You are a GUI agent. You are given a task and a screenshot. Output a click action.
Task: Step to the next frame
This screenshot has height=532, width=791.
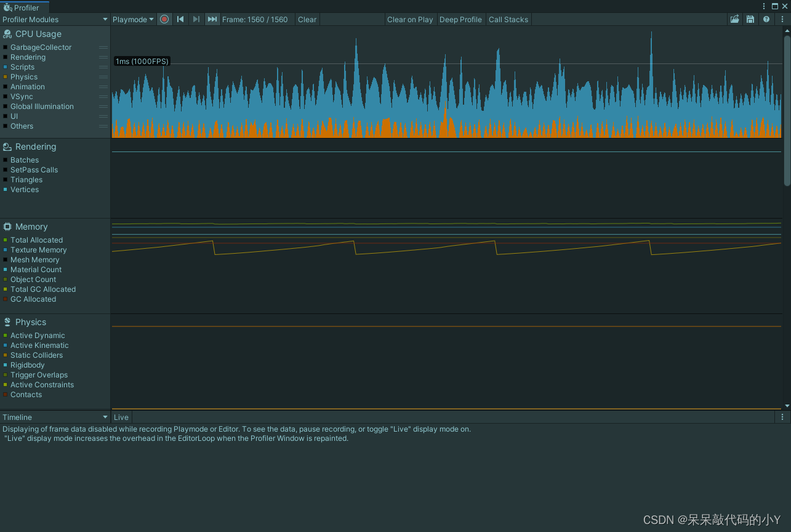(196, 19)
